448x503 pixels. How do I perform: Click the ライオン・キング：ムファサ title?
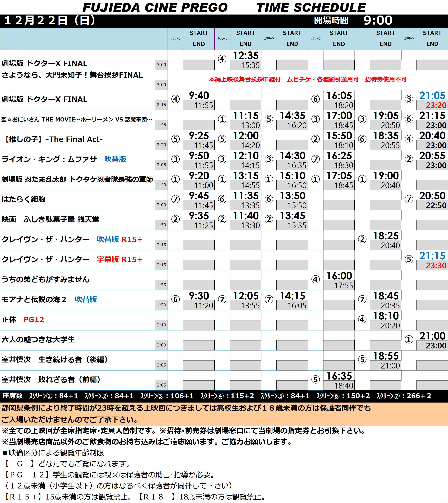(49, 159)
